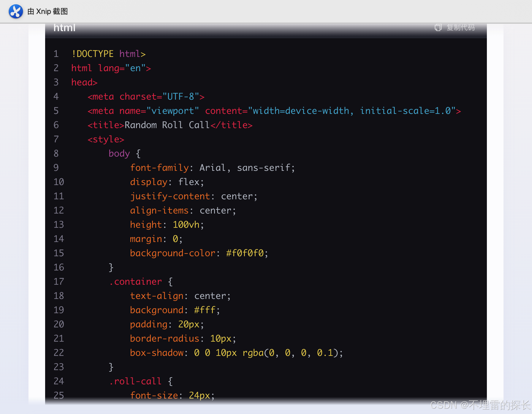Click the 复制代码 copy code button
532x414 pixels.
(455, 28)
